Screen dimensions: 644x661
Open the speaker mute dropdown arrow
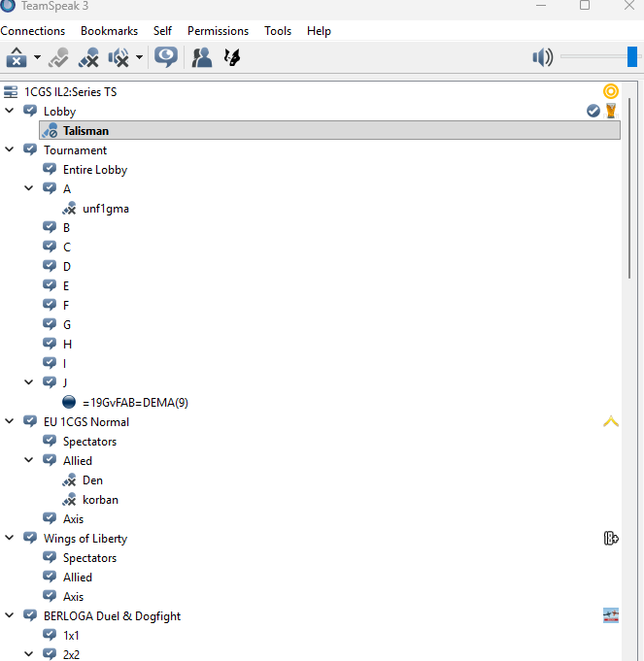point(139,57)
